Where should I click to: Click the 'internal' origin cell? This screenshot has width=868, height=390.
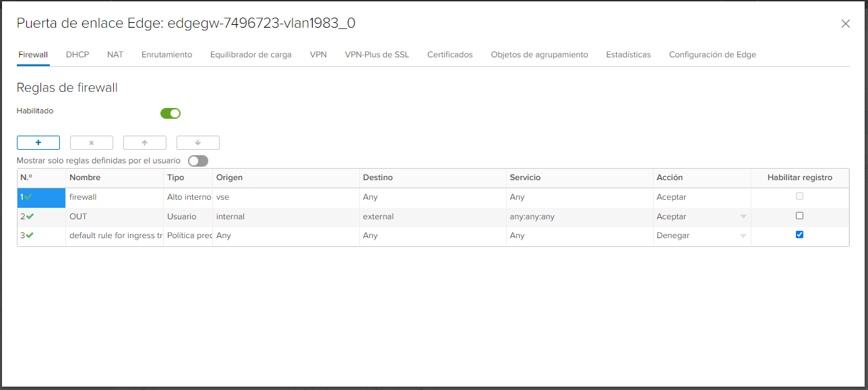[x=286, y=217]
